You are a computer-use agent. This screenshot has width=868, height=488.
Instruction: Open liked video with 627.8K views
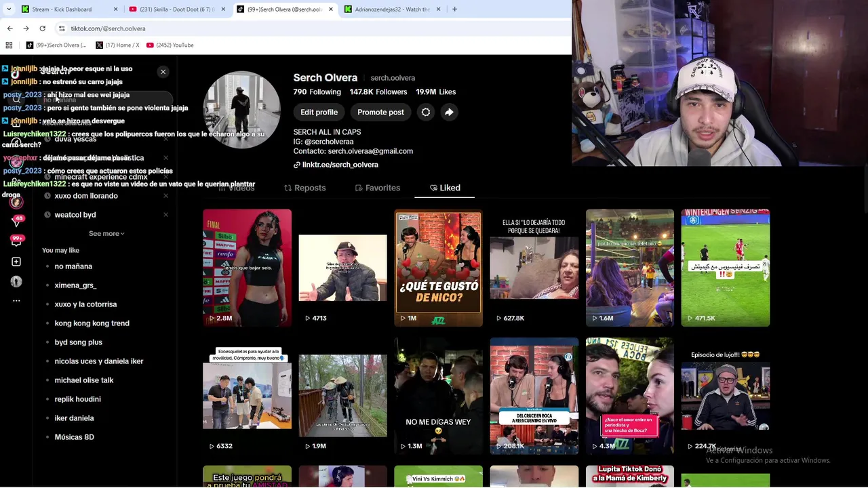(x=534, y=268)
